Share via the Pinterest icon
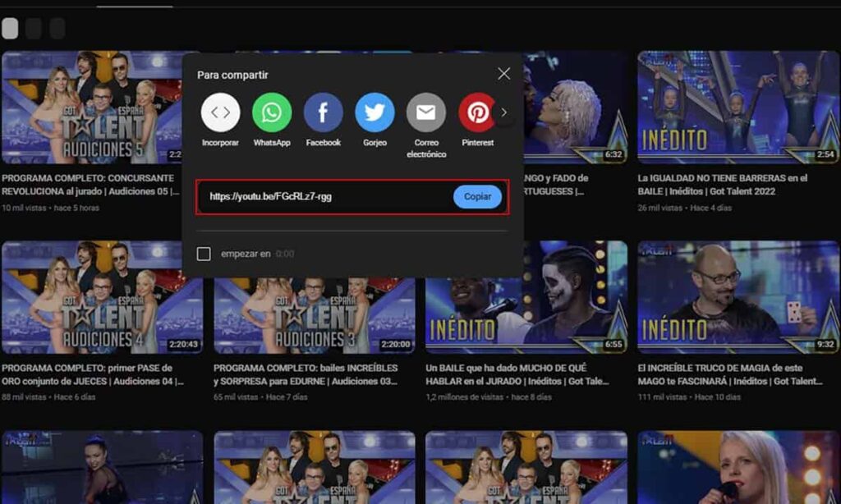Viewport: 841px width, 504px height. pos(476,112)
